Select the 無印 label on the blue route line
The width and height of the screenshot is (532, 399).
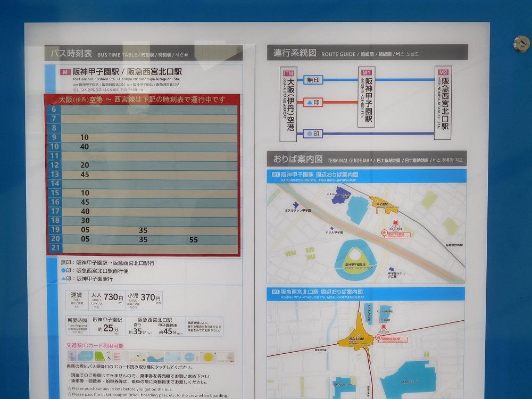pos(313,80)
